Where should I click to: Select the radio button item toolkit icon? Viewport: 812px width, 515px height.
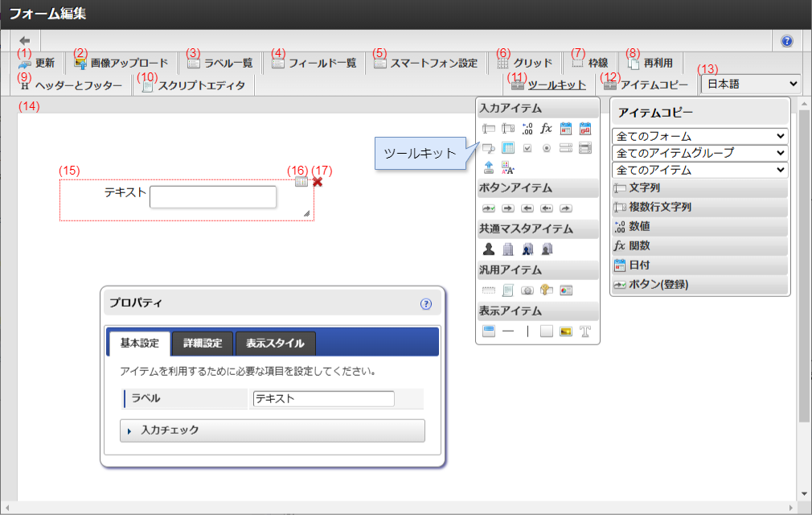coord(547,148)
